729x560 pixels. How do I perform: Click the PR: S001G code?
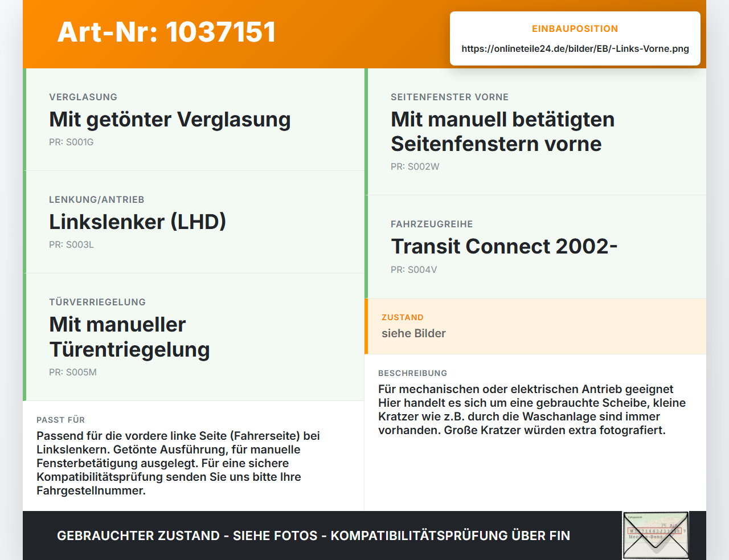(71, 142)
